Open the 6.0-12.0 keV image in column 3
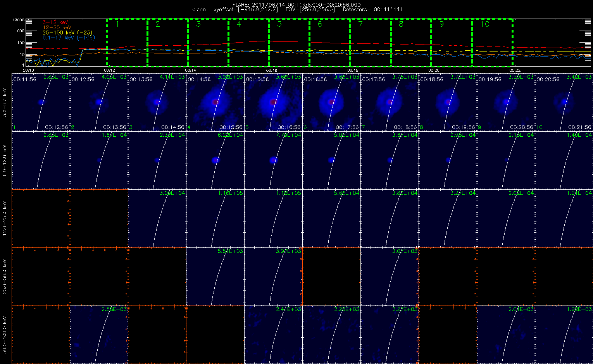The image size is (593, 364). click(157, 160)
